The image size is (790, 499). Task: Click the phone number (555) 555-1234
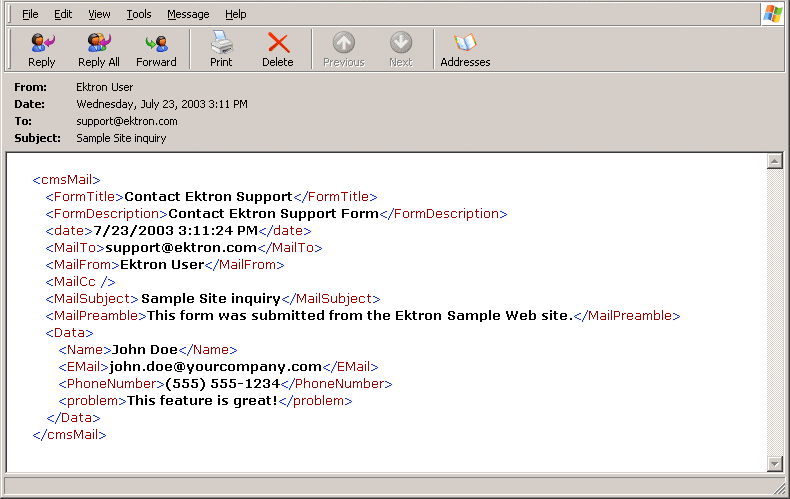point(223,384)
